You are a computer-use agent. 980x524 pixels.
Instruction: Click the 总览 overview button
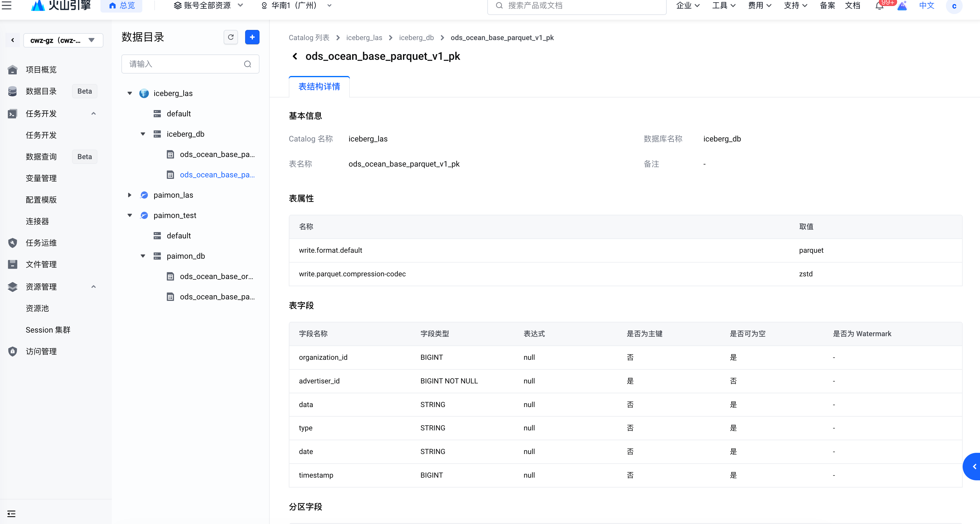click(x=122, y=5)
